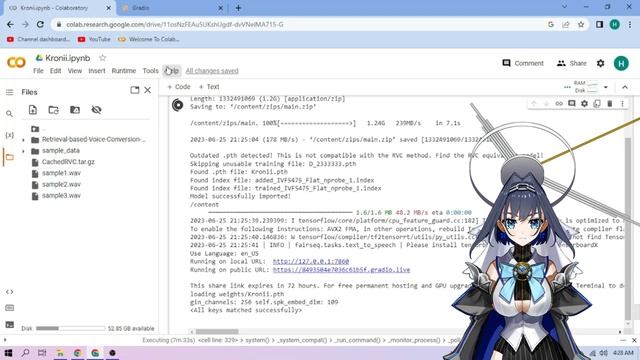The height and width of the screenshot is (360, 640).
Task: Open the variables {x} sidebar panel
Action: coord(9,135)
